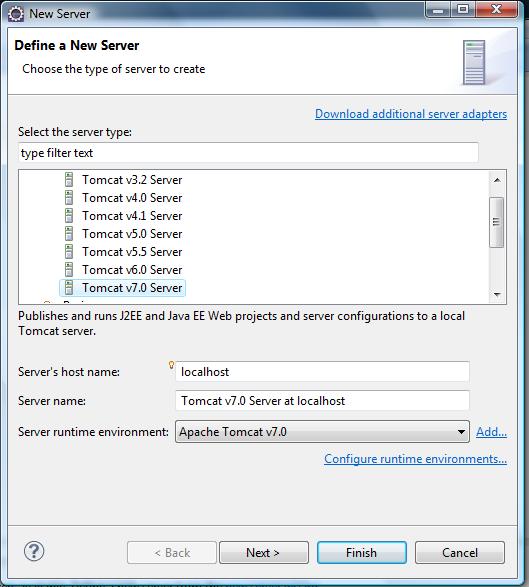
Task: Click the Finish button
Action: 362,553
